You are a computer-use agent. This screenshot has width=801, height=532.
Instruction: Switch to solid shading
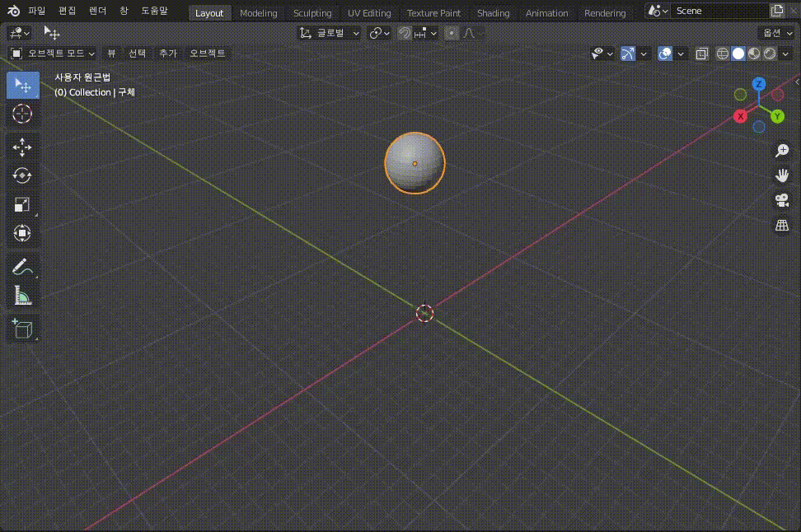[x=738, y=54]
